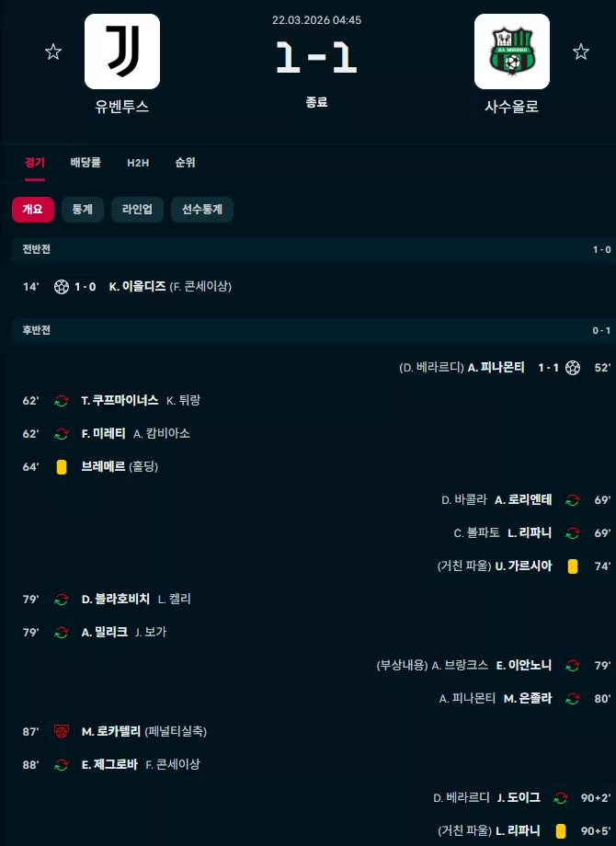The image size is (616, 846).
Task: Open player A. 피나몬티 goal entry
Action: [x=496, y=368]
